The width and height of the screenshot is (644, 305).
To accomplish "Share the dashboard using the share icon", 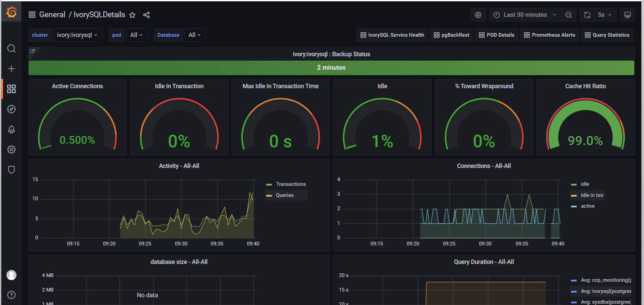I will pos(146,15).
